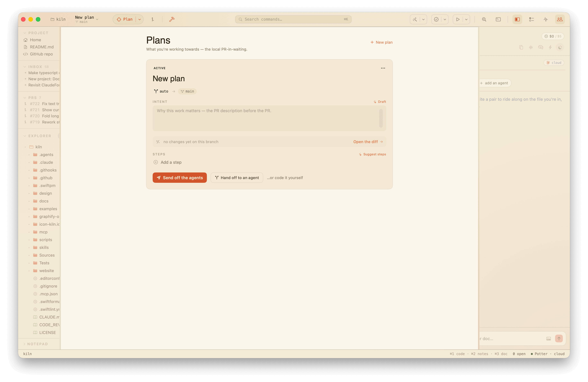The width and height of the screenshot is (588, 382).
Task: Expand the NOTEPAD section
Action: click(25, 344)
